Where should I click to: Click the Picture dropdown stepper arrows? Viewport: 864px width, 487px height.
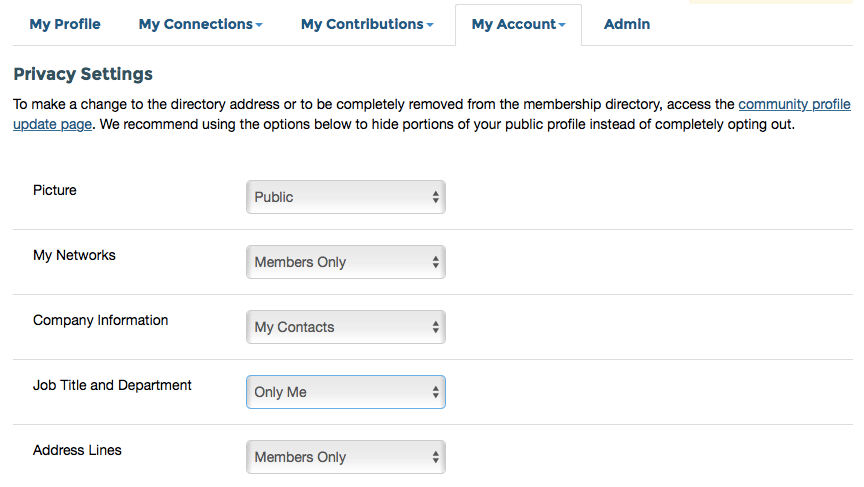(x=436, y=197)
